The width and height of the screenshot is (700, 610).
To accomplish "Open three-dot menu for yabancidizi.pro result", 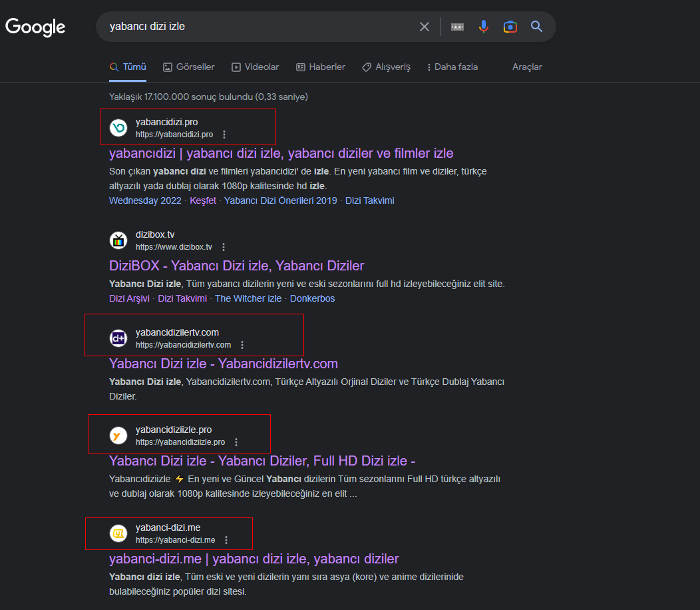I will click(x=224, y=135).
